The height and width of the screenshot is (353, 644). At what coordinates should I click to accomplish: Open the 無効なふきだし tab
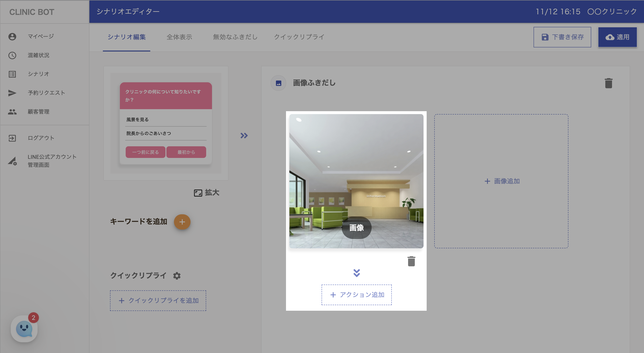(x=235, y=37)
